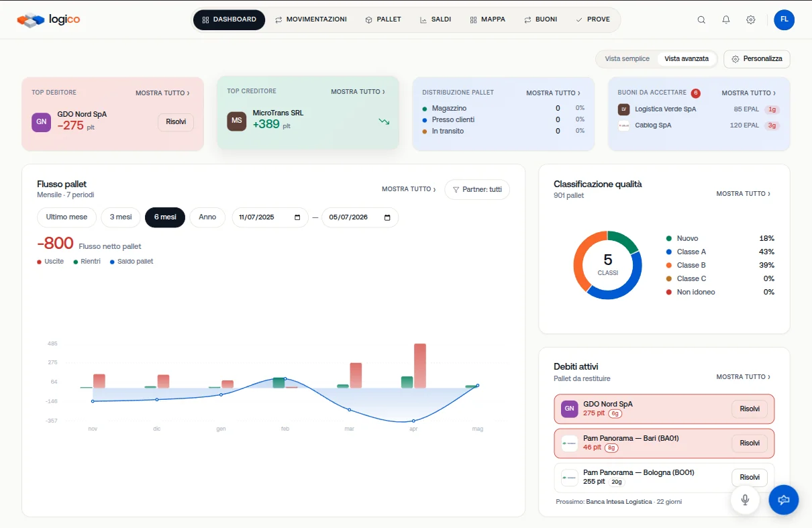Toggle the Uscite legend series

pyautogui.click(x=50, y=261)
